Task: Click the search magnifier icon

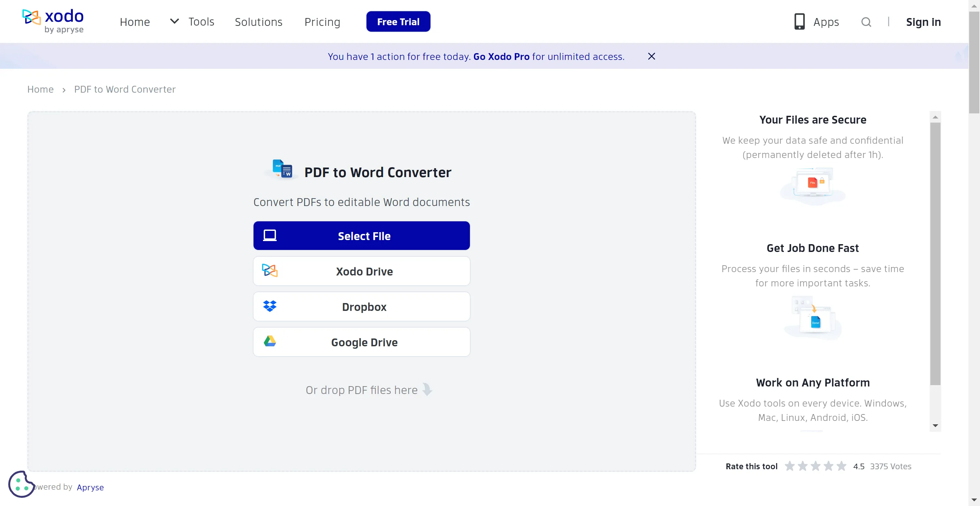Action: 866,22
